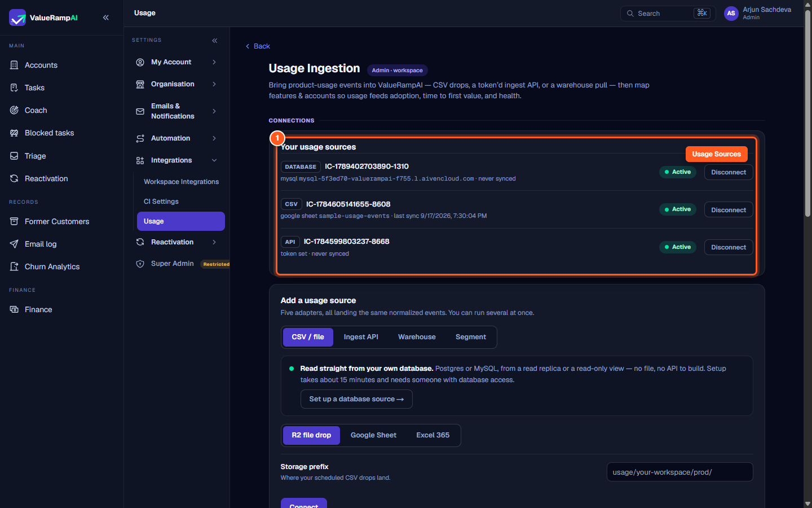Click the page vertical scrollbar
This screenshot has width=812, height=508.
click(x=807, y=113)
